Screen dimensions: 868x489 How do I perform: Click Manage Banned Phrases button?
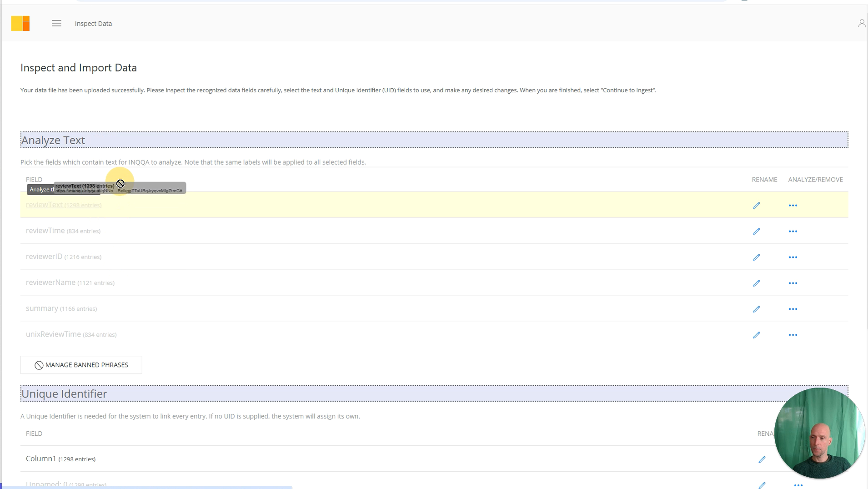click(x=81, y=365)
